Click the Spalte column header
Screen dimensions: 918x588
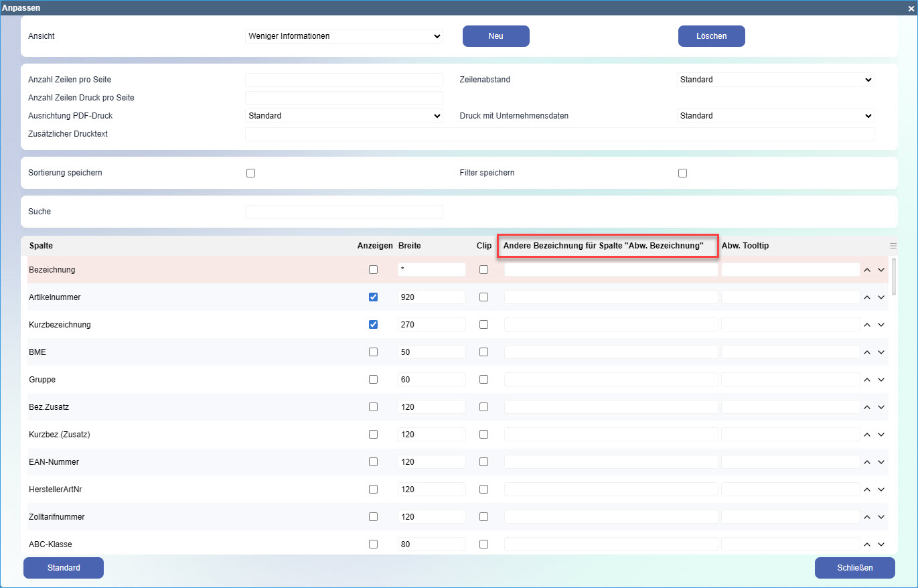tap(41, 246)
